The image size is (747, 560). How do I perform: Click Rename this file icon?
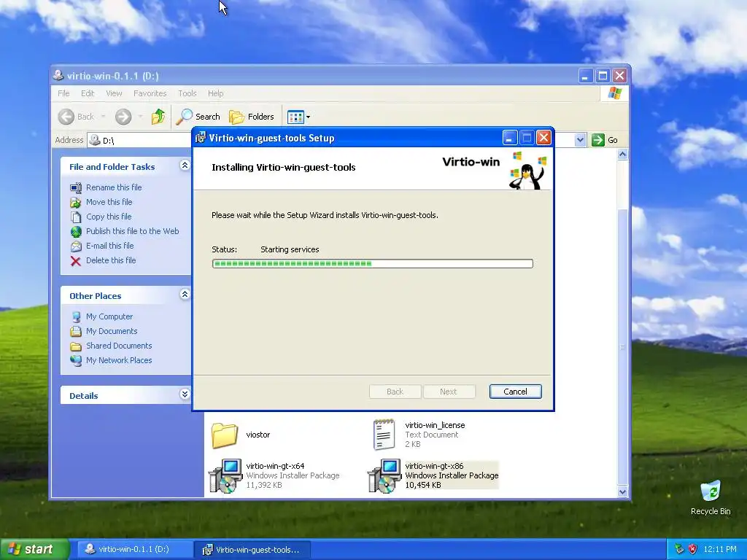76,187
